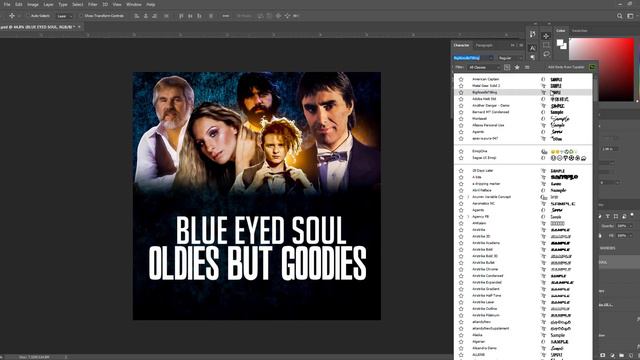Click the align left edges icon
This screenshot has width=640, height=360.
tap(137, 16)
